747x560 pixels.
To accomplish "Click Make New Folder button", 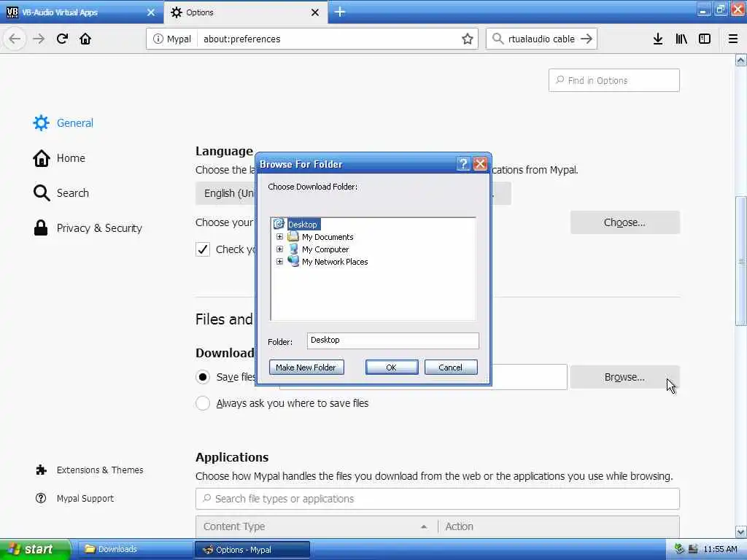I will [x=306, y=367].
